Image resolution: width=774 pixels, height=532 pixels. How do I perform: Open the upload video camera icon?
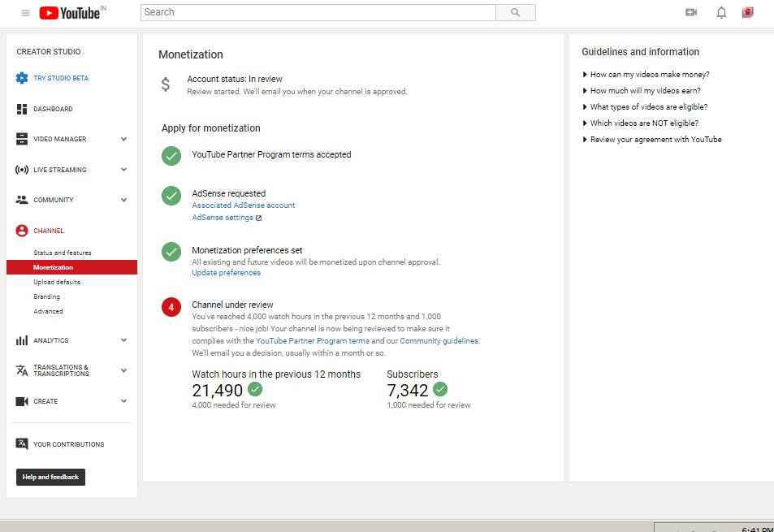[691, 12]
